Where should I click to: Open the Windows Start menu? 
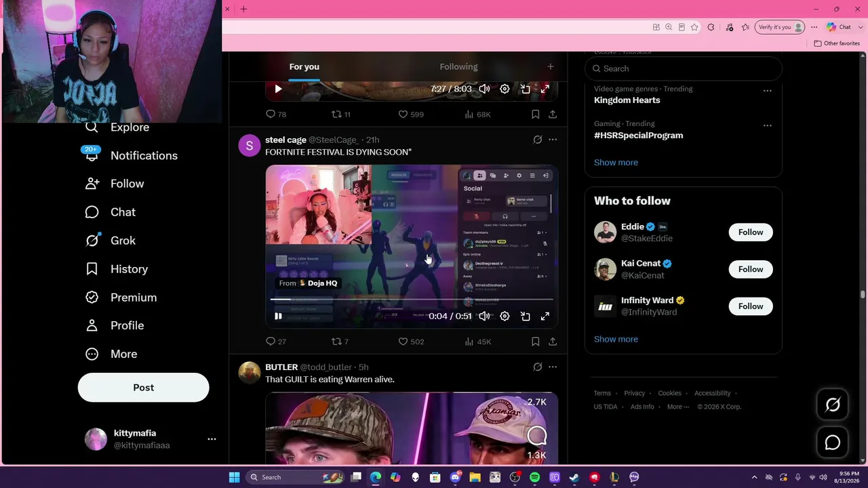click(234, 477)
